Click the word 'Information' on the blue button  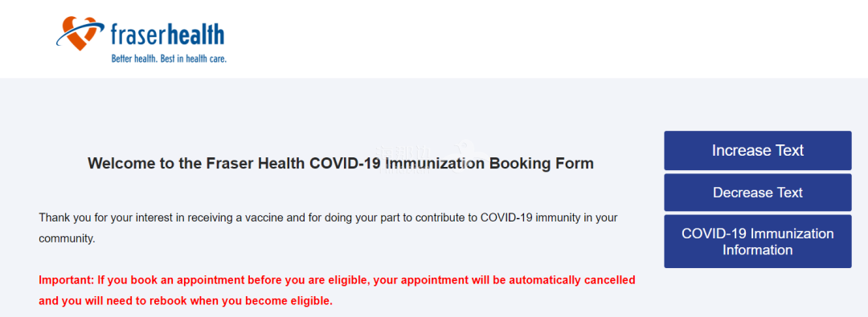757,250
